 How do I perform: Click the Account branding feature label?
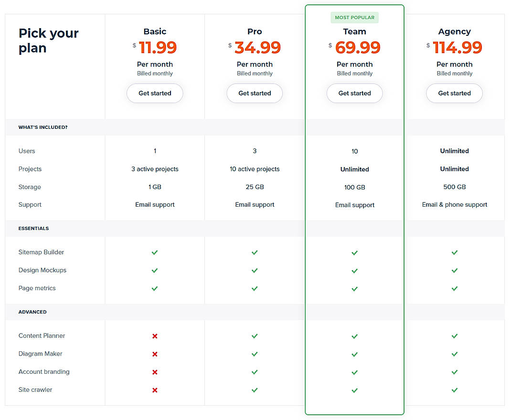tap(44, 372)
